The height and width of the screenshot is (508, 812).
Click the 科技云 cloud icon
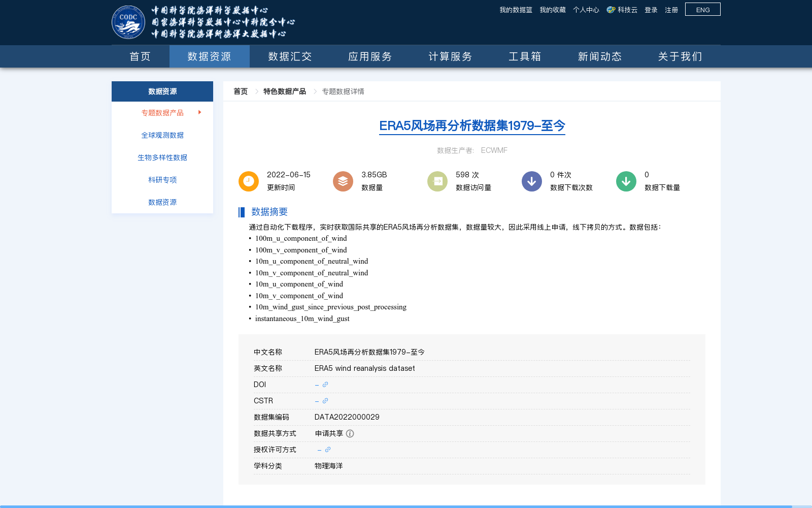tap(611, 10)
